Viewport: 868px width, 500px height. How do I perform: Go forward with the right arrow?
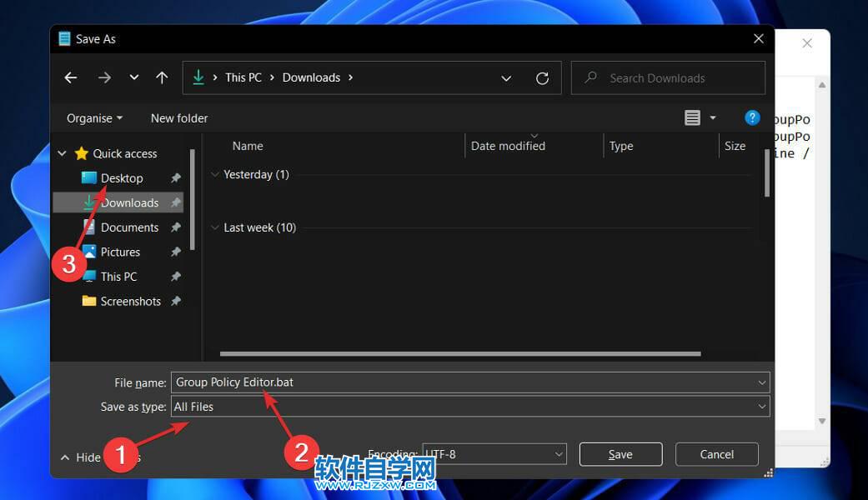[104, 78]
